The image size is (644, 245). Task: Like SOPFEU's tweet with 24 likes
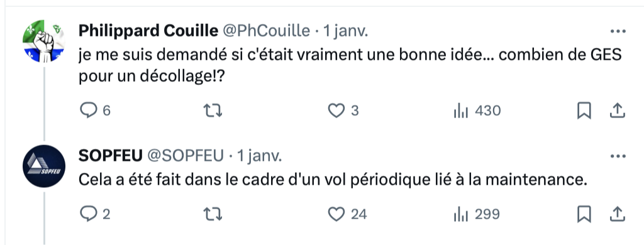coord(347,214)
